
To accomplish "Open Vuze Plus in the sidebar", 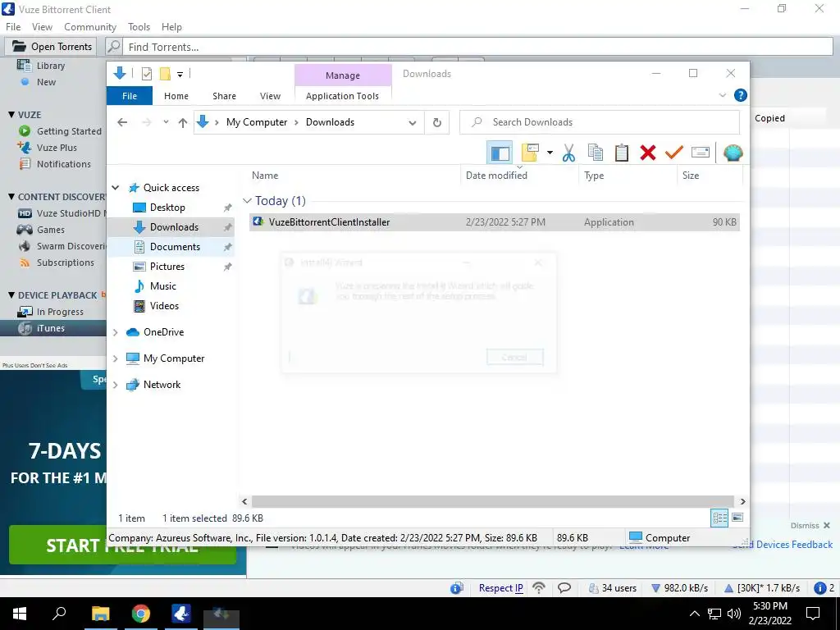I will 57,148.
